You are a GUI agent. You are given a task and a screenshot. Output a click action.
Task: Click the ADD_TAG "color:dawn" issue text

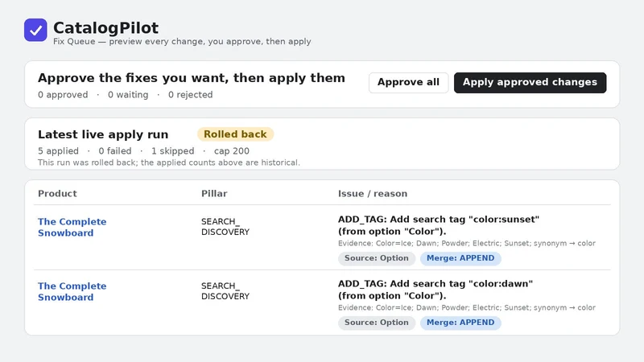point(436,290)
